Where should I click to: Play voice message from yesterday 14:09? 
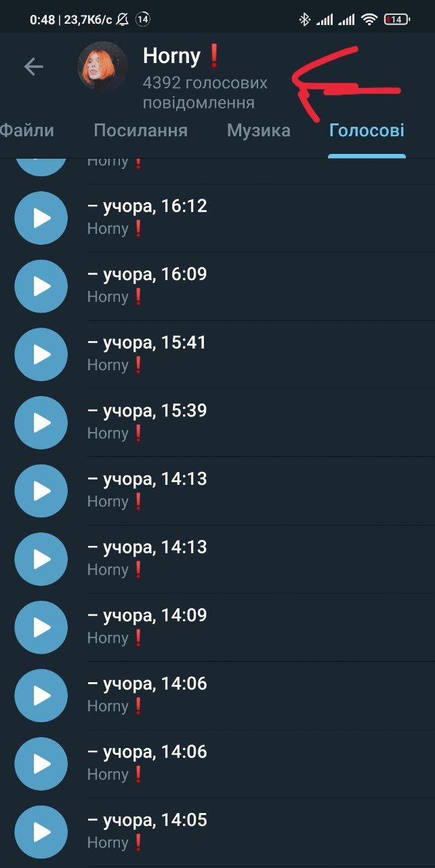pyautogui.click(x=41, y=627)
